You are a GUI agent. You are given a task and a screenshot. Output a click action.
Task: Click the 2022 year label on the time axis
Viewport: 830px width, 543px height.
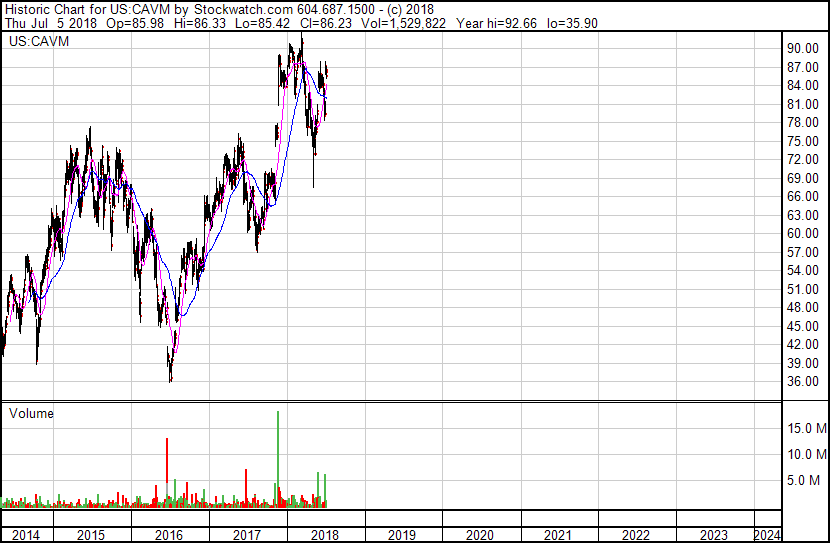636,535
